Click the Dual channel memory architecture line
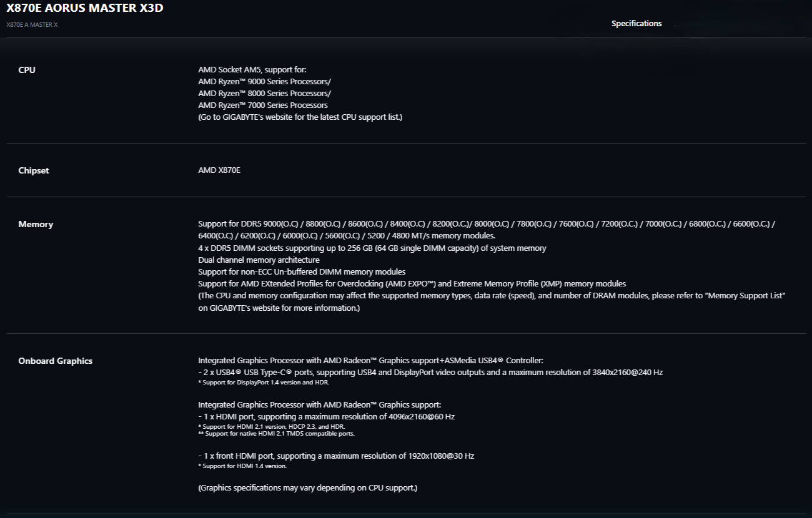This screenshot has height=518, width=812. 259,260
